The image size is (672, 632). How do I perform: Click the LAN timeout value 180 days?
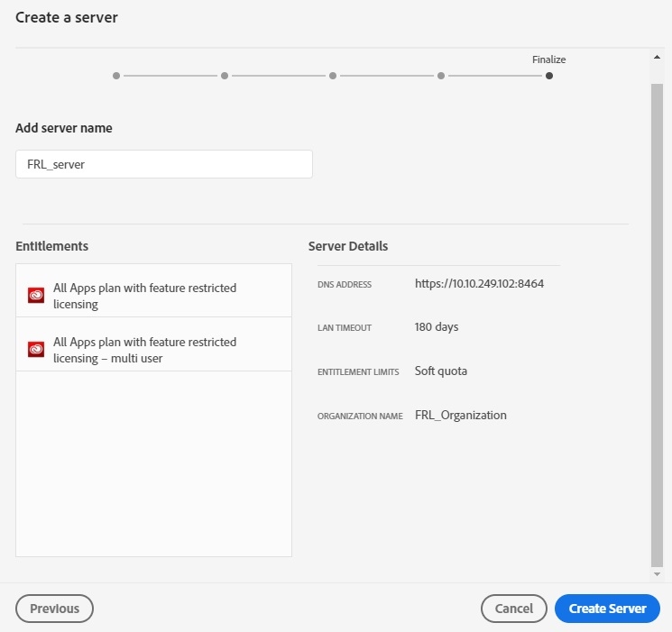(437, 327)
